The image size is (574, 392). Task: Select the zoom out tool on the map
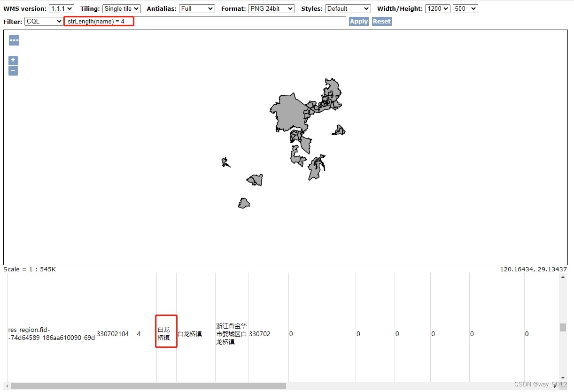click(13, 70)
